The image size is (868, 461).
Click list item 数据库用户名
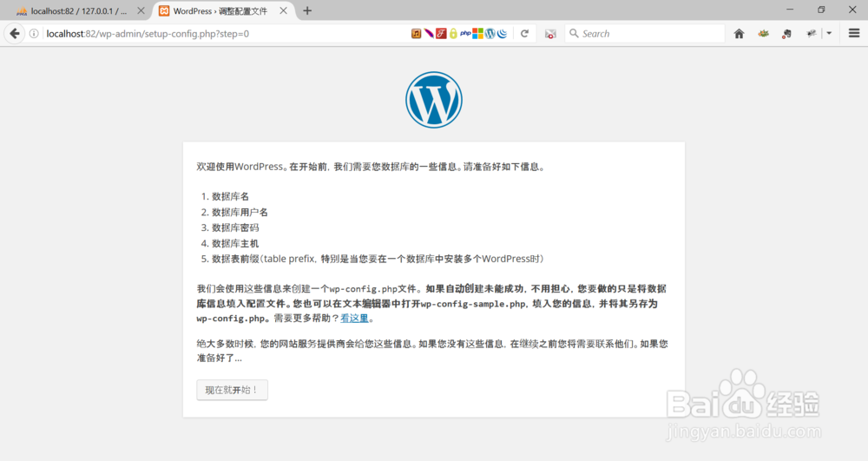(240, 212)
